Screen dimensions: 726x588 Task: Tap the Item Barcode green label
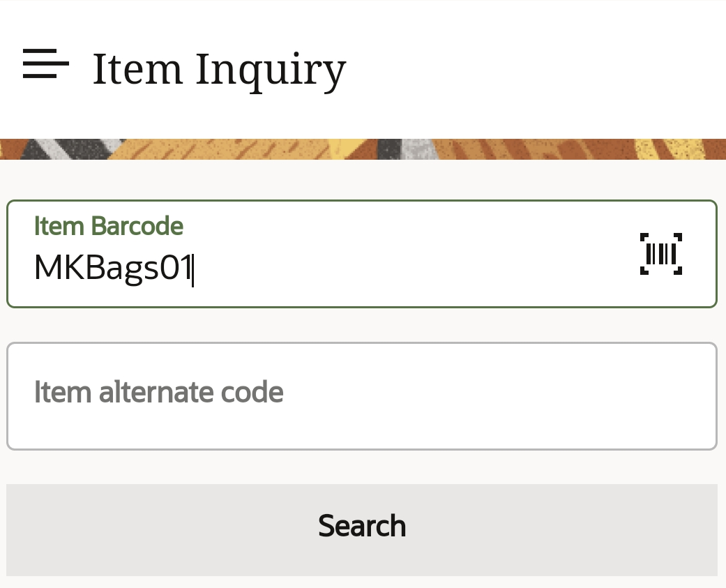pyautogui.click(x=108, y=226)
